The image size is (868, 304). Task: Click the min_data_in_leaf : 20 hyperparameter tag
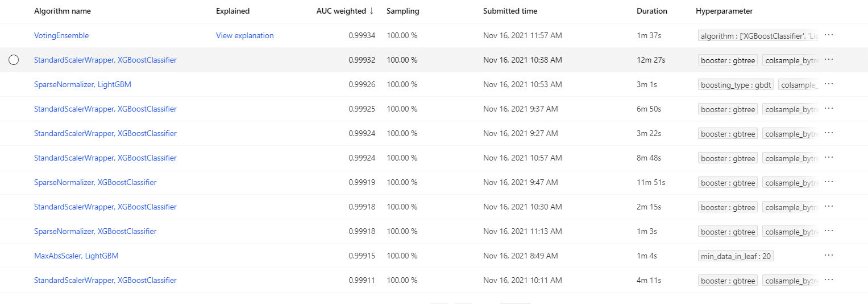point(736,256)
